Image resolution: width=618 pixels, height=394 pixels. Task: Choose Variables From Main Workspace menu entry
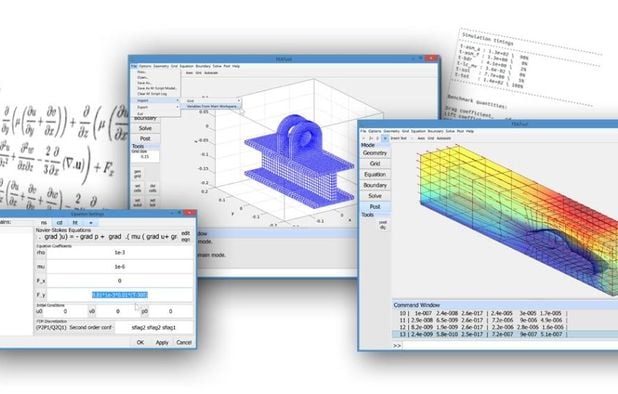(212, 106)
